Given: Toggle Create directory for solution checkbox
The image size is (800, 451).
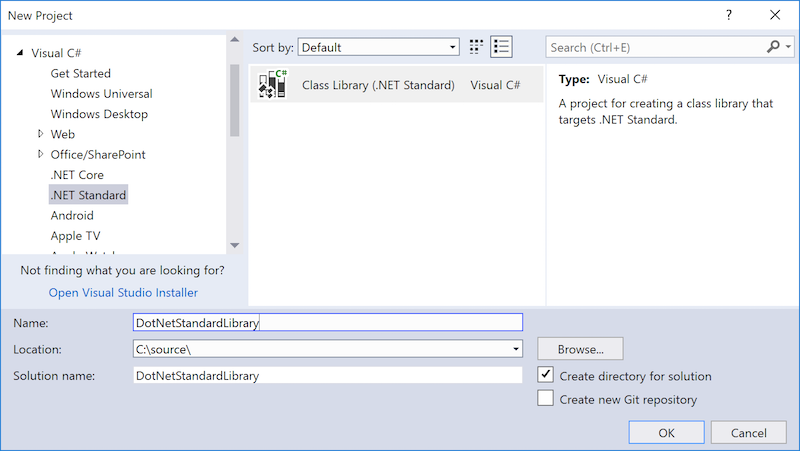Looking at the screenshot, I should 545,375.
